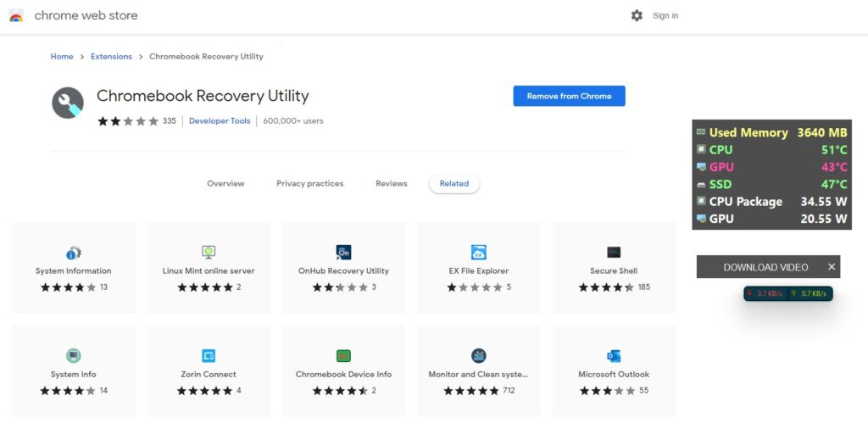Image resolution: width=868 pixels, height=423 pixels.
Task: Open the System Info monitor icon
Action: click(73, 355)
